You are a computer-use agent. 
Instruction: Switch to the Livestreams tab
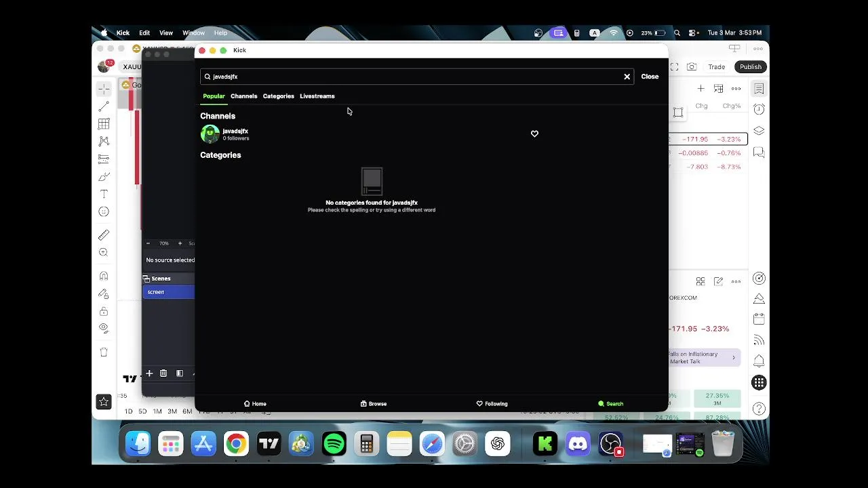(317, 96)
